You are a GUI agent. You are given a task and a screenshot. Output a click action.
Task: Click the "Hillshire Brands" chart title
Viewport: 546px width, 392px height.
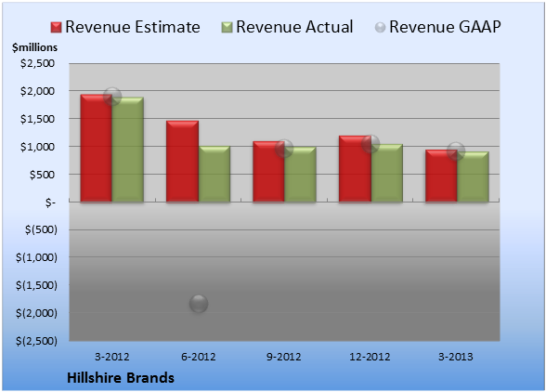pos(121,378)
